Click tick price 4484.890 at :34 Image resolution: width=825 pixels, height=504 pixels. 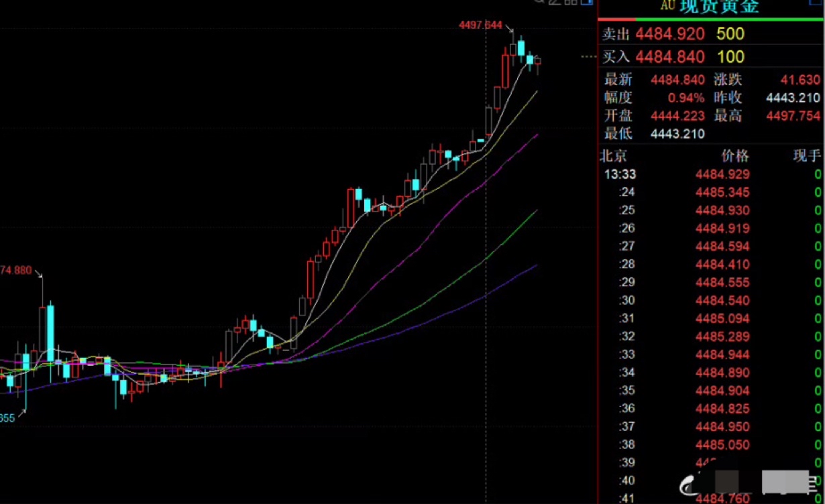click(x=722, y=373)
